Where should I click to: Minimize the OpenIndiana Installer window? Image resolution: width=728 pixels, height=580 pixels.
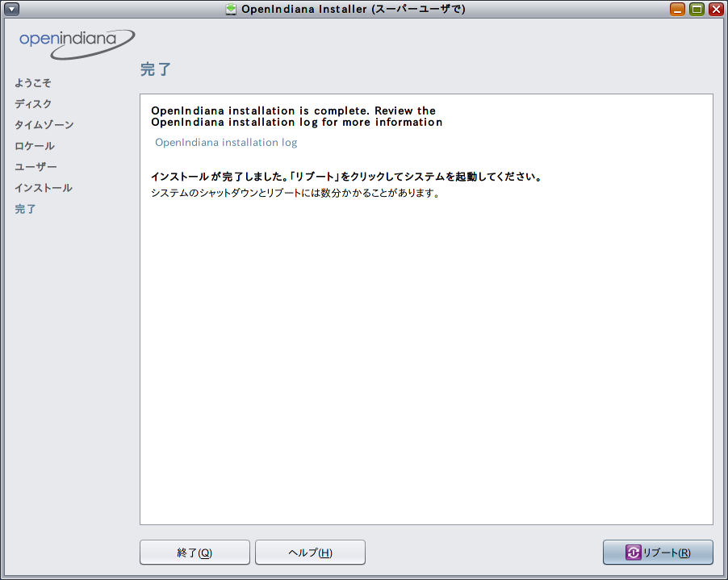pos(677,9)
